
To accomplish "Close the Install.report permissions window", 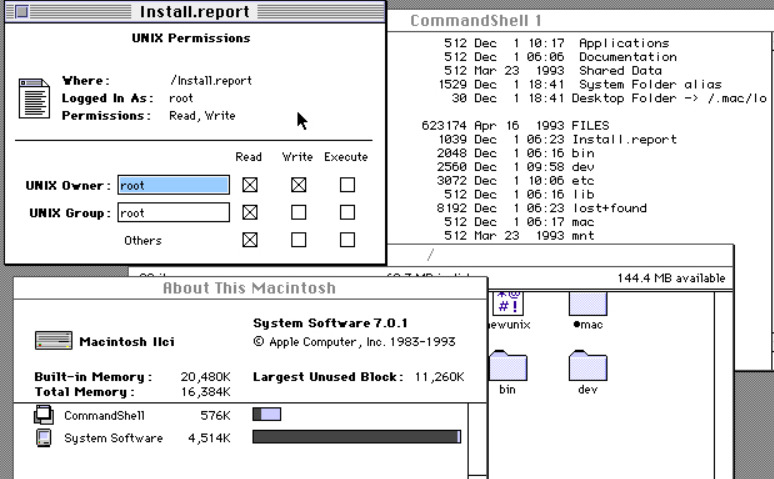I will click(21, 12).
